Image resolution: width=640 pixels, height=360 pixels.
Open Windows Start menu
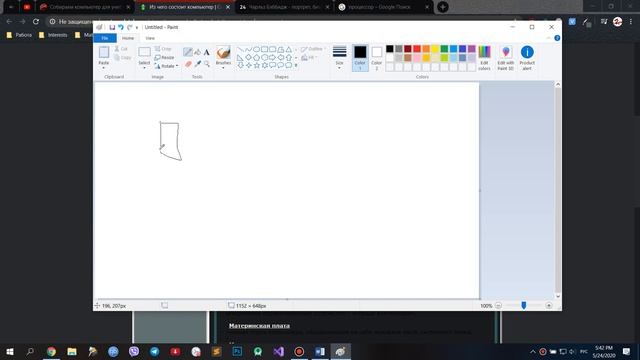(x=10, y=351)
